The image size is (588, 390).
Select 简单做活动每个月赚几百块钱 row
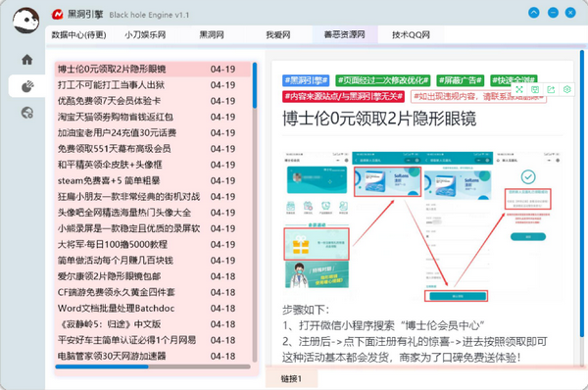(153, 261)
